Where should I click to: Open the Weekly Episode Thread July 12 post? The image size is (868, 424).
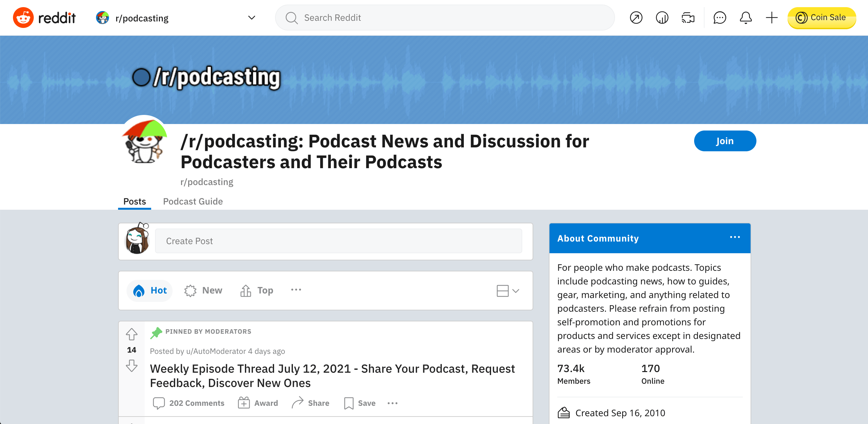[x=332, y=376]
